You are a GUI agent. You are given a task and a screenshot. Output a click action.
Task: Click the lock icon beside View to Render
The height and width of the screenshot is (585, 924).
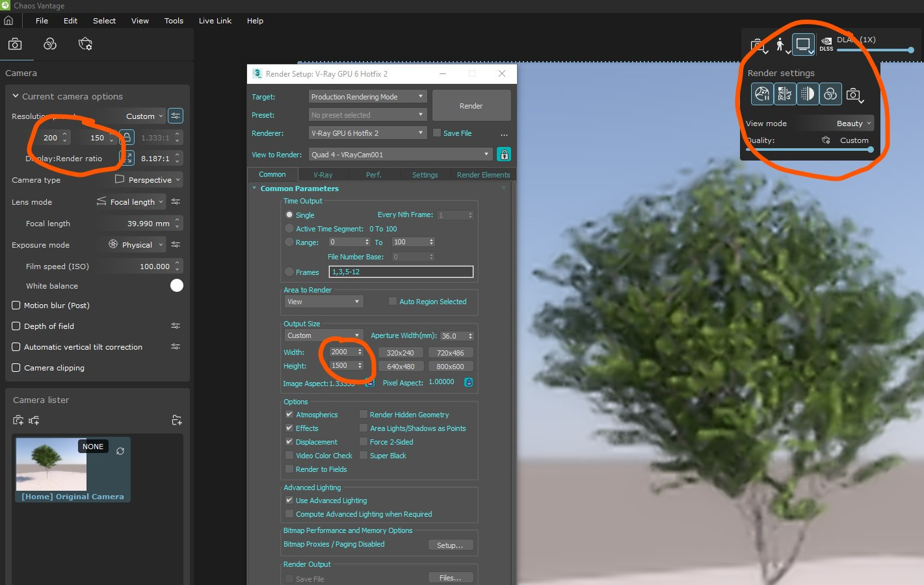[x=504, y=154]
